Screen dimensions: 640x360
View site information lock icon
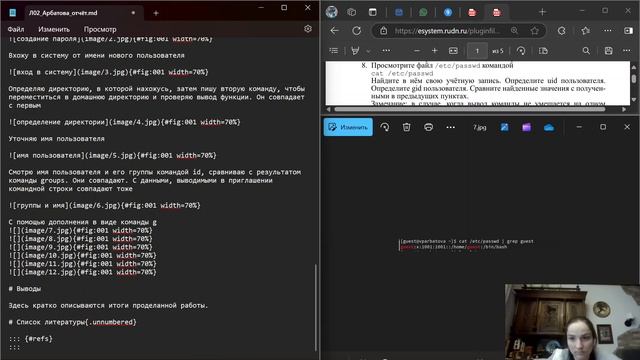click(383, 31)
